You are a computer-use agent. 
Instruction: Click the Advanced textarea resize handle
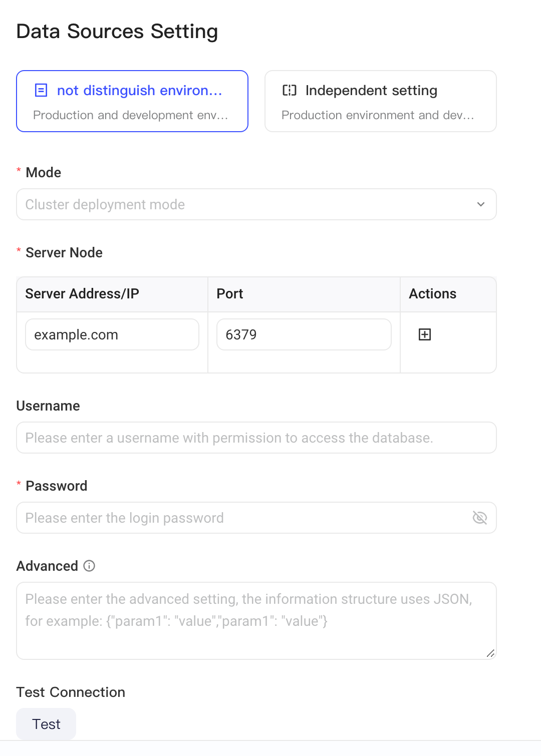click(x=490, y=653)
